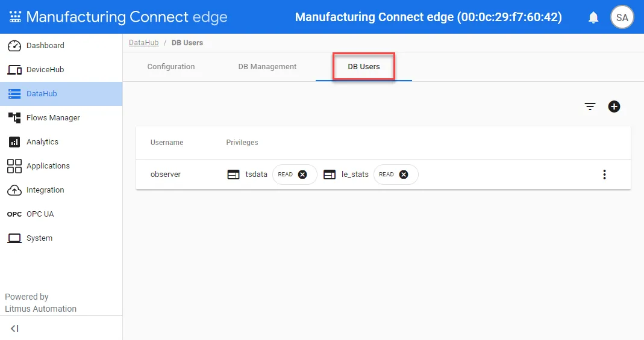Screen dimensions: 644x340
Task: Click the Analytics chart icon
Action: click(14, 142)
